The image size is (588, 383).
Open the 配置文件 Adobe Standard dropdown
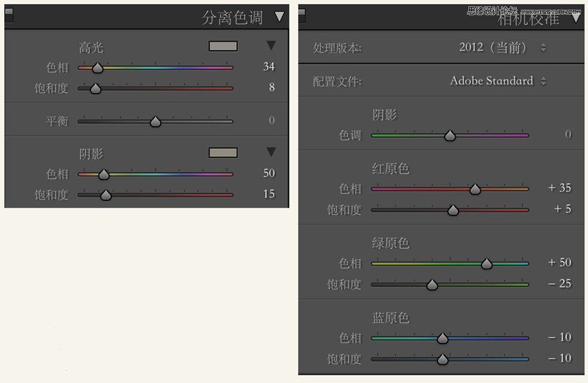tap(498, 81)
